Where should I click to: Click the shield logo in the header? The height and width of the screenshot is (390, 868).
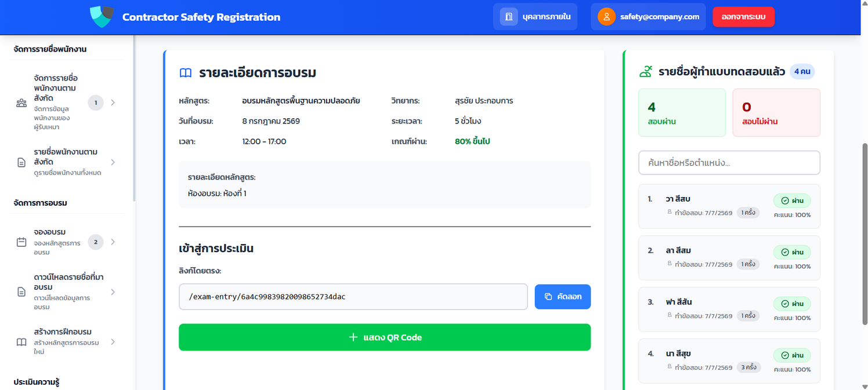pyautogui.click(x=102, y=17)
